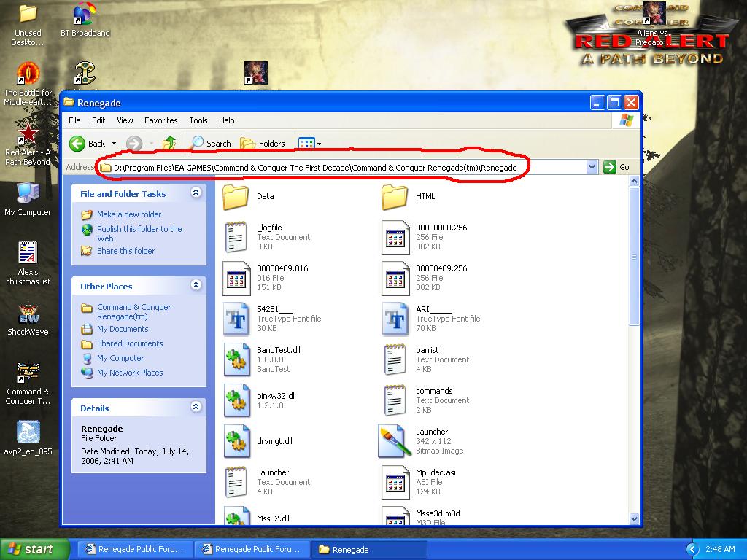The height and width of the screenshot is (560, 747).
Task: Open the Views dropdown in toolbar
Action: [x=309, y=144]
